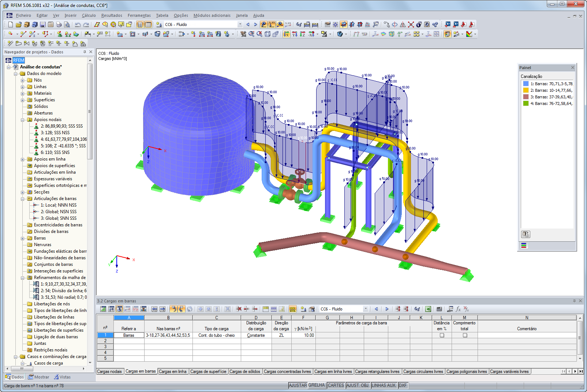Click the zoom window magnifier icon
Image resolution: width=587 pixels, height=392 pixels.
(251, 34)
